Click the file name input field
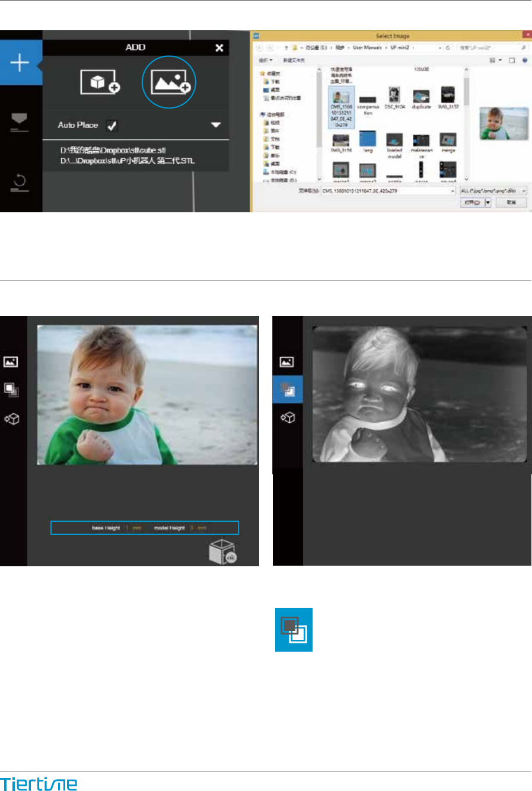Viewport: 532px width, 791px height. pyautogui.click(x=388, y=191)
